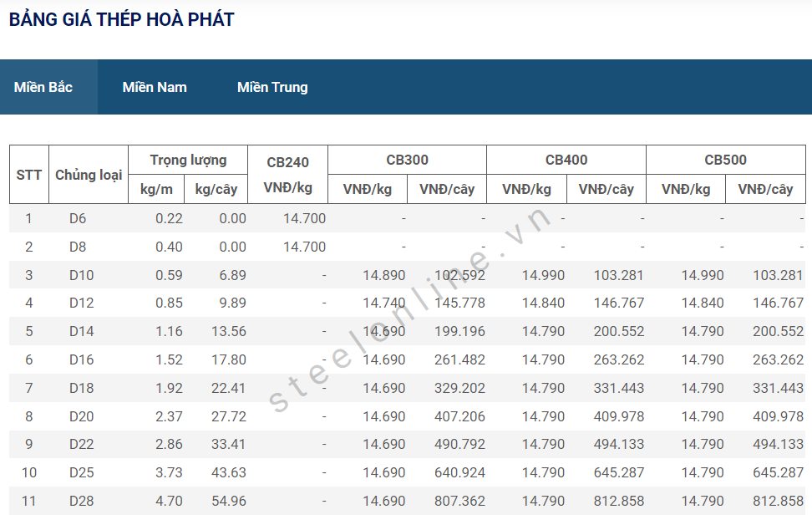Click the D22 weight 33.41 kg/cây

[229, 444]
